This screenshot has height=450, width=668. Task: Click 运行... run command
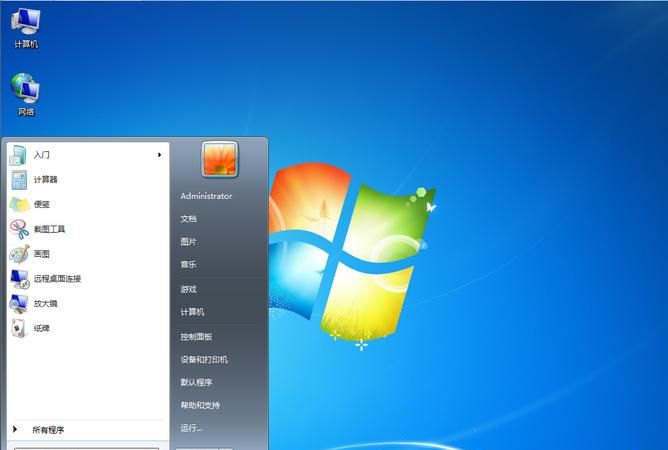point(191,428)
